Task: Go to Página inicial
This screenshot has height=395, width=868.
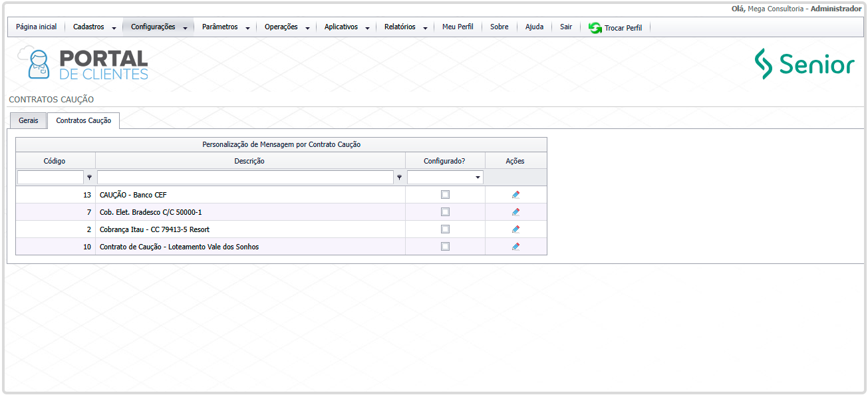Action: [x=37, y=27]
